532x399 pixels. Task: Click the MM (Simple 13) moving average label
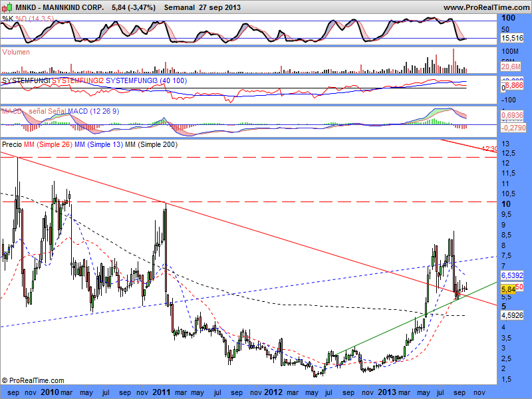tap(98, 144)
